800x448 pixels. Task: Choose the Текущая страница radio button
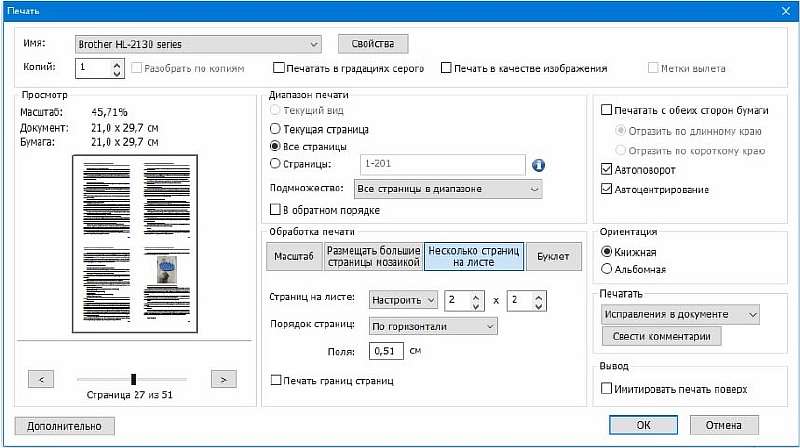(276, 129)
